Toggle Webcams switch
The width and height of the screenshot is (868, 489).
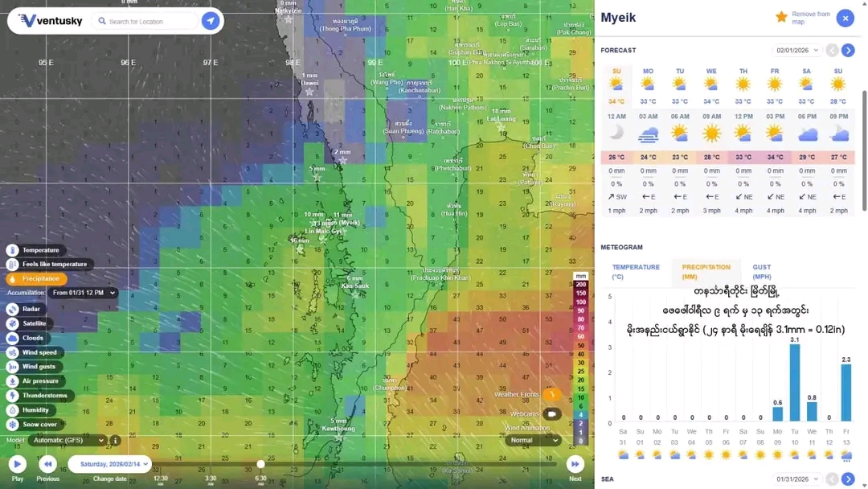(x=552, y=413)
